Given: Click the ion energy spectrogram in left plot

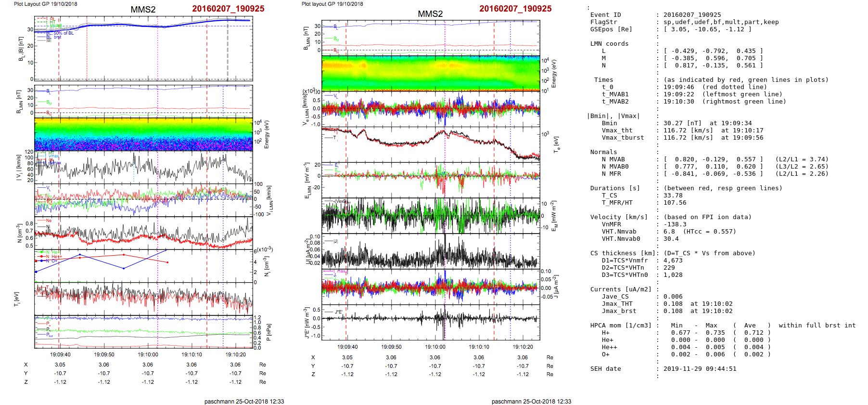Looking at the screenshot, I should (x=143, y=134).
